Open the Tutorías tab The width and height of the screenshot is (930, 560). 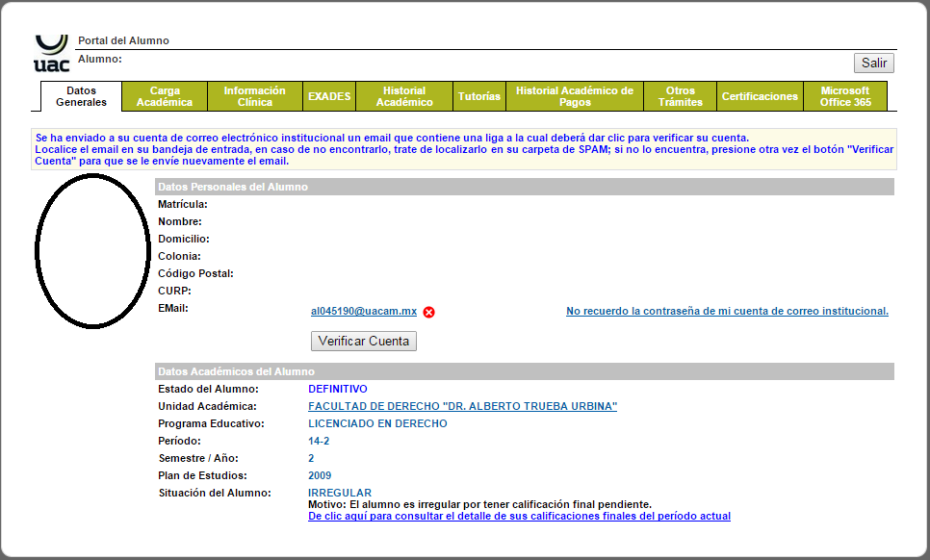click(479, 96)
